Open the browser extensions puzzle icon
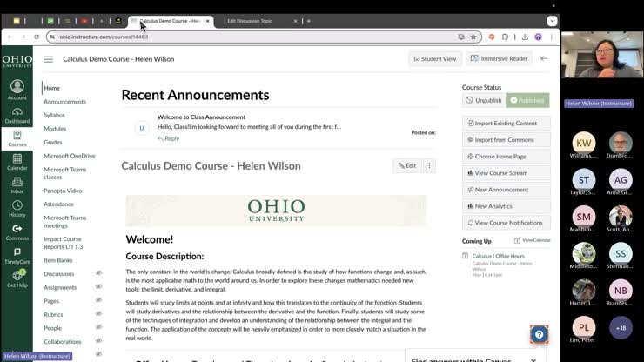644x362 pixels. pos(505,37)
